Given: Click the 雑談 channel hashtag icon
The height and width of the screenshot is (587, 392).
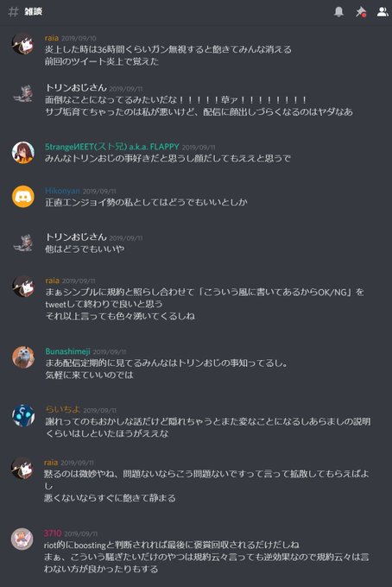Looking at the screenshot, I should 13,11.
